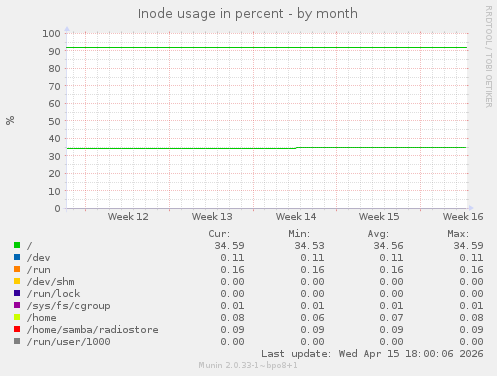The image size is (497, 376).
Task: Click the Min value 34.53 for /
Action: coord(309,246)
